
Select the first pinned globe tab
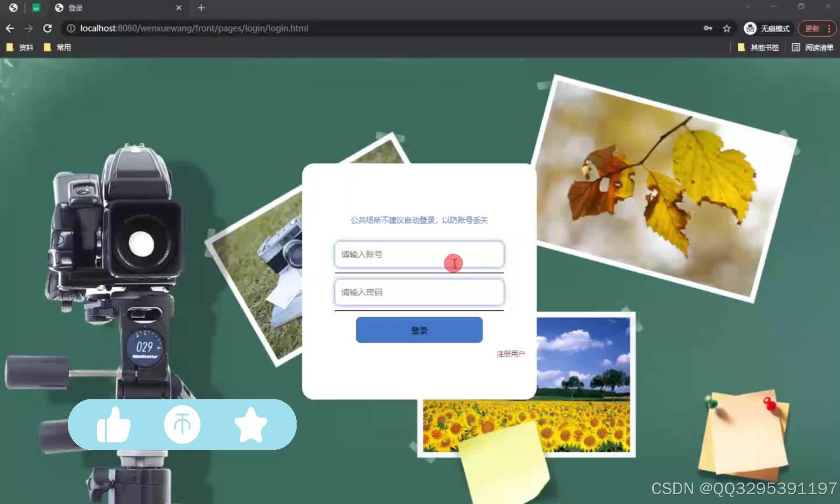click(14, 8)
